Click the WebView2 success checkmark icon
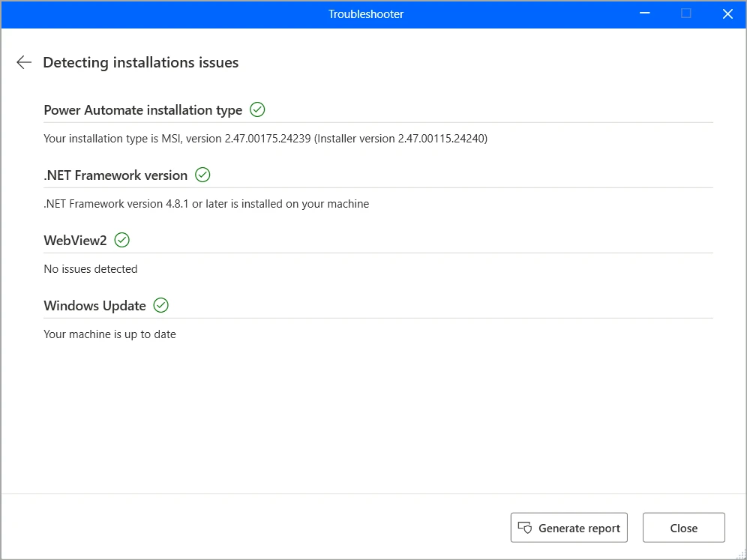Image resolution: width=747 pixels, height=560 pixels. click(122, 240)
